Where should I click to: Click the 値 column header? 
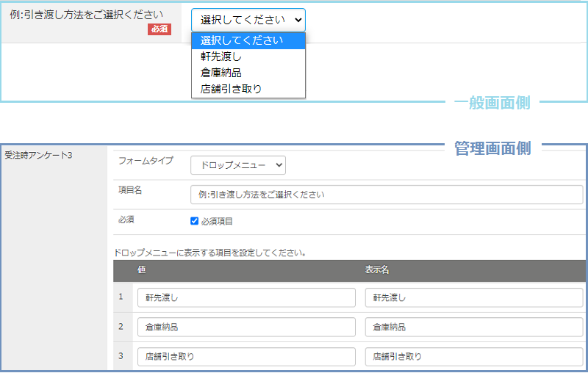141,269
